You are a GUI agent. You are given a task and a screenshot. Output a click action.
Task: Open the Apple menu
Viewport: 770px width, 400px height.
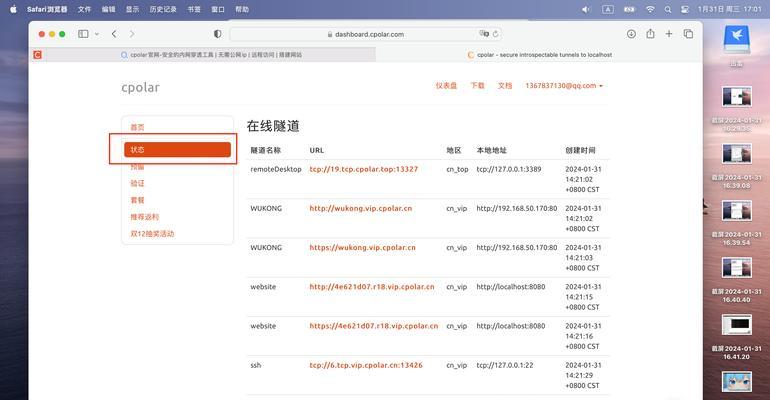[13, 9]
